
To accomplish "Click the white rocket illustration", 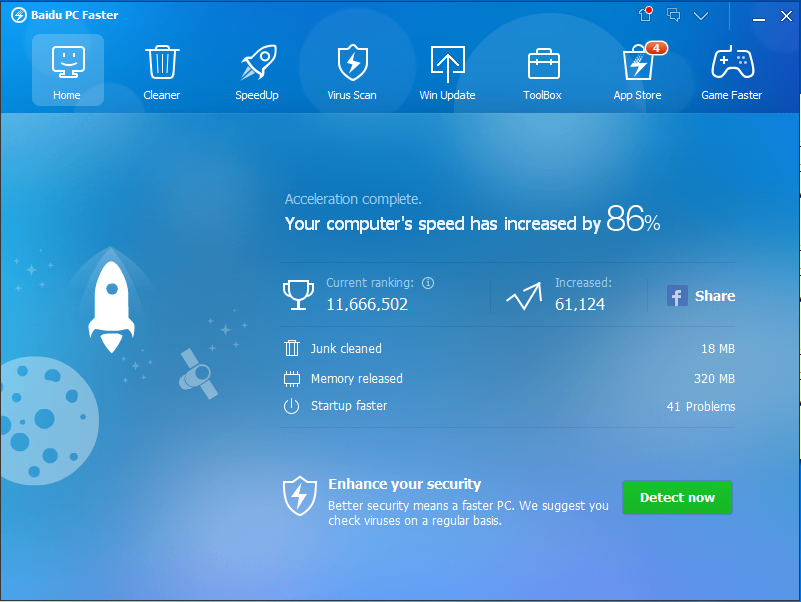I will [x=111, y=307].
